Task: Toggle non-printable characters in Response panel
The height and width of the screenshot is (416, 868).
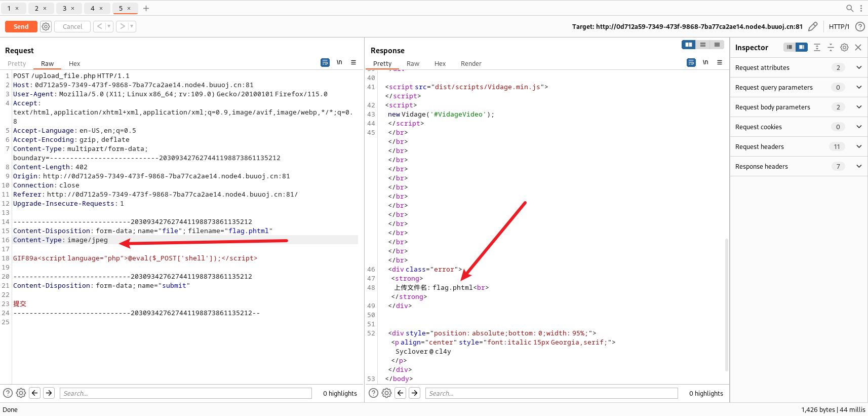Action: coord(705,62)
